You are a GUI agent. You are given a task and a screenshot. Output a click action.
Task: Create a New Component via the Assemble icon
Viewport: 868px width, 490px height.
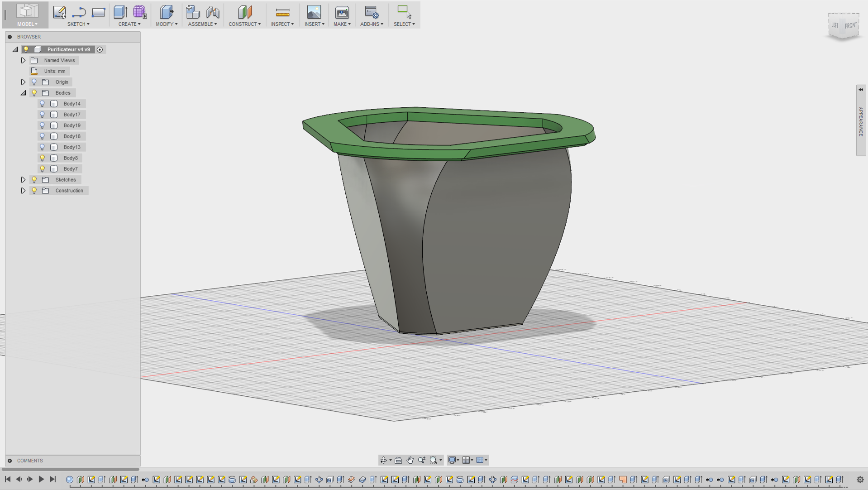click(192, 12)
